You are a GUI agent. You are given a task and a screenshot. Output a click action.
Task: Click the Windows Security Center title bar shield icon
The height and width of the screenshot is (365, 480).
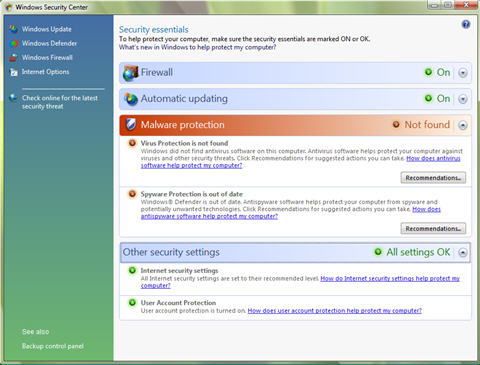tap(8, 7)
